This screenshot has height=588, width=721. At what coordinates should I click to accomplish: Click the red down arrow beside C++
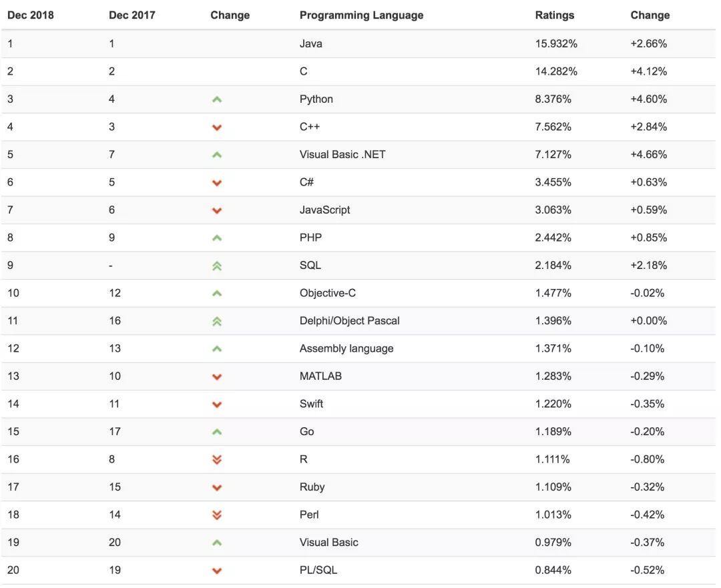pos(217,127)
